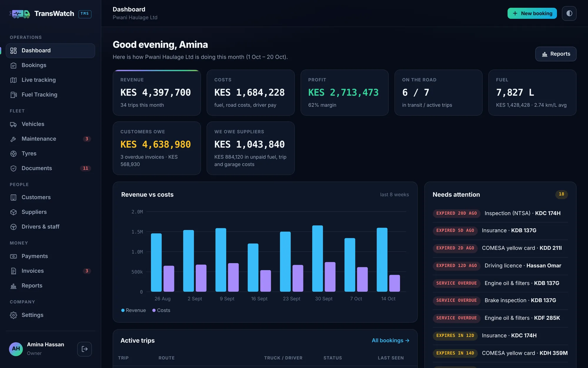Click the Live tracking map icon

14,80
